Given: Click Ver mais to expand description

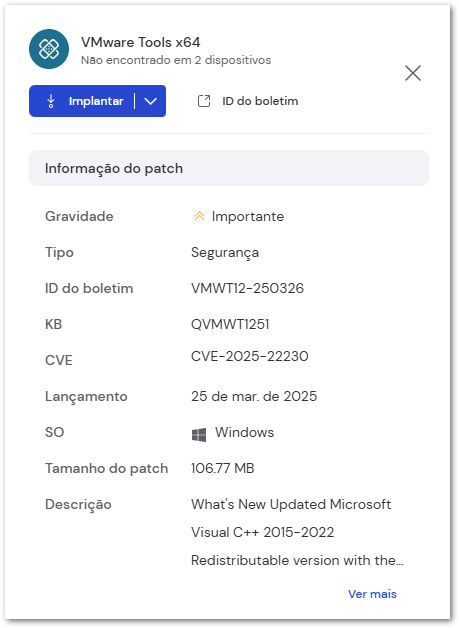Looking at the screenshot, I should tap(372, 594).
